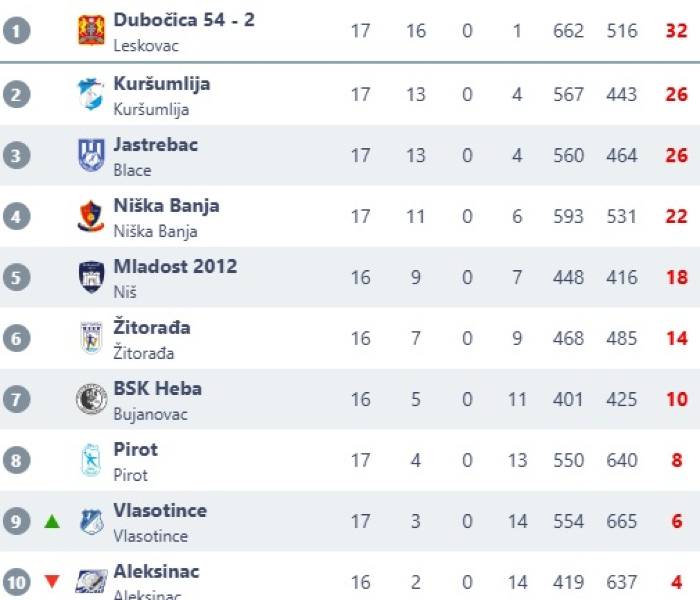Viewport: 700px width, 600px height.
Task: Click the Dubočica 54 - 2 club crest
Action: (91, 30)
